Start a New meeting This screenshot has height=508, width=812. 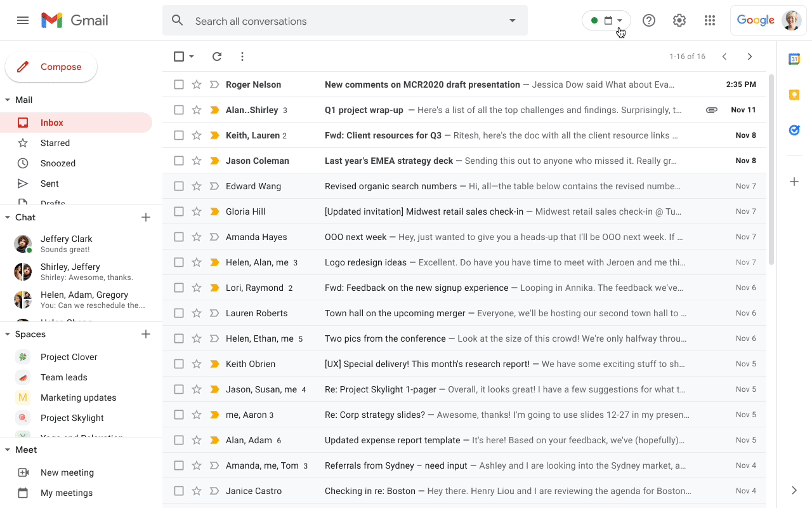coord(76,472)
